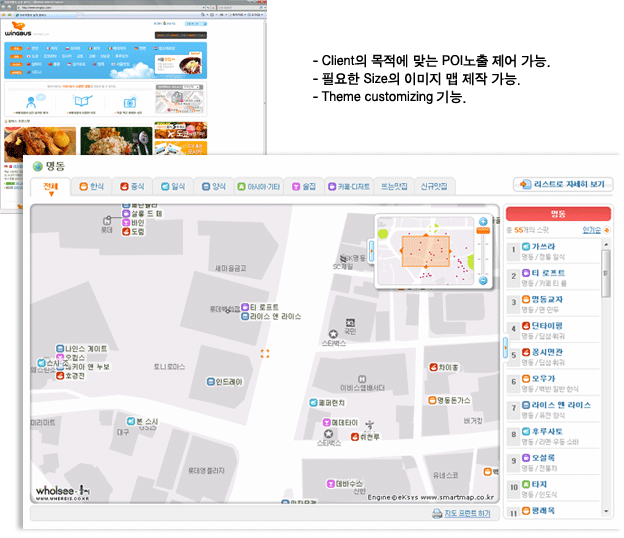Click the zoom in button on minimap
Image resolution: width=624 pixels, height=538 pixels.
[x=484, y=222]
